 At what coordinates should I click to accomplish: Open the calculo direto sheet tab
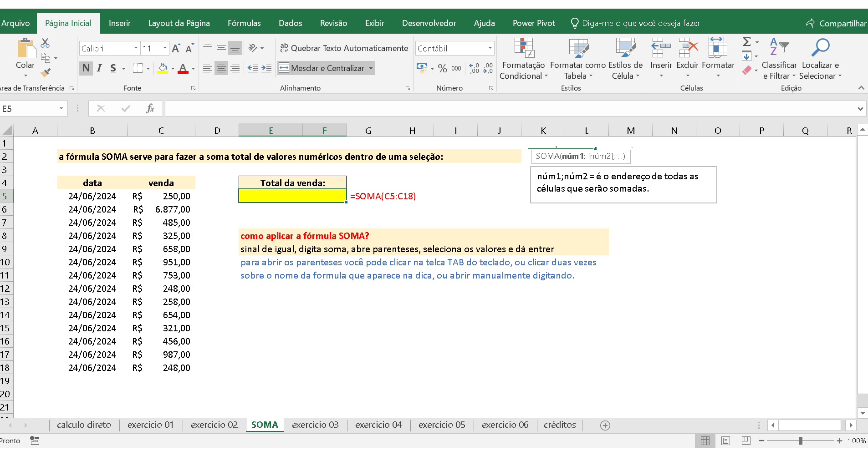(x=84, y=425)
